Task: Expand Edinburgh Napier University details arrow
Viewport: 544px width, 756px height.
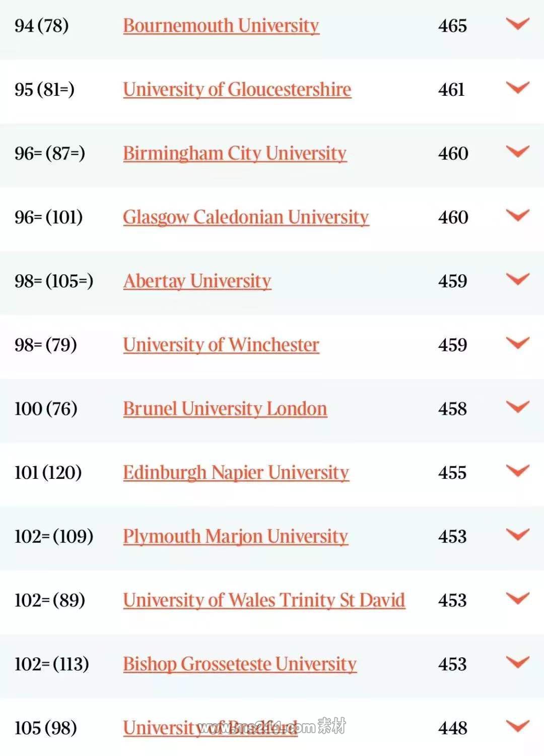Action: (x=517, y=471)
